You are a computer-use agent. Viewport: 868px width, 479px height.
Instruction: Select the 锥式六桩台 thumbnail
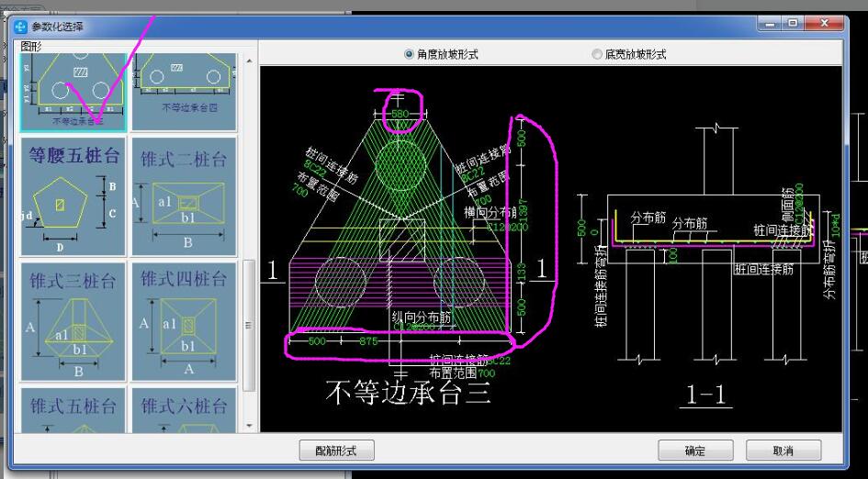(x=185, y=410)
